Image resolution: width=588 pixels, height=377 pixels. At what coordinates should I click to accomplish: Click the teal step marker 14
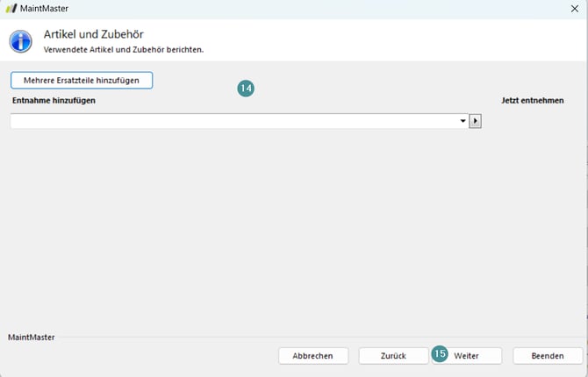(246, 89)
